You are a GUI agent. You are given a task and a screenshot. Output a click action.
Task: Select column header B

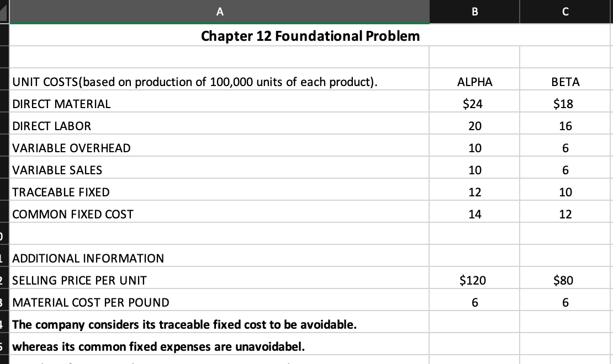point(474,11)
